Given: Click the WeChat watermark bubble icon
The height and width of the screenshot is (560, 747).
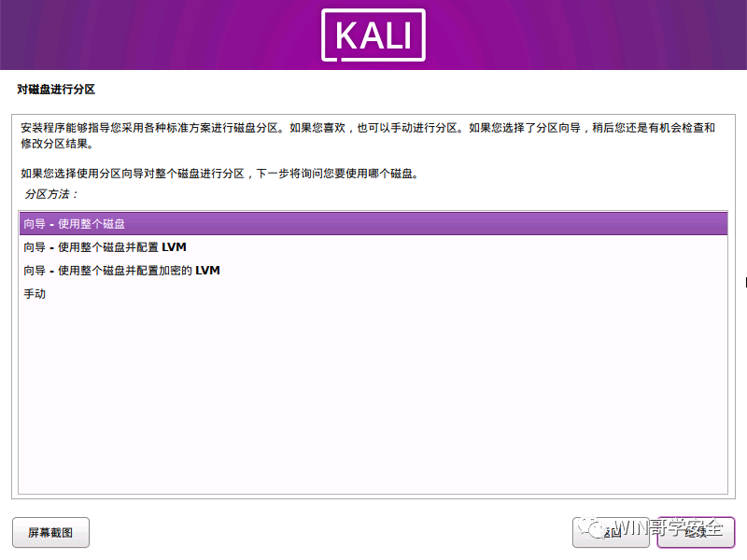Looking at the screenshot, I should point(591,527).
